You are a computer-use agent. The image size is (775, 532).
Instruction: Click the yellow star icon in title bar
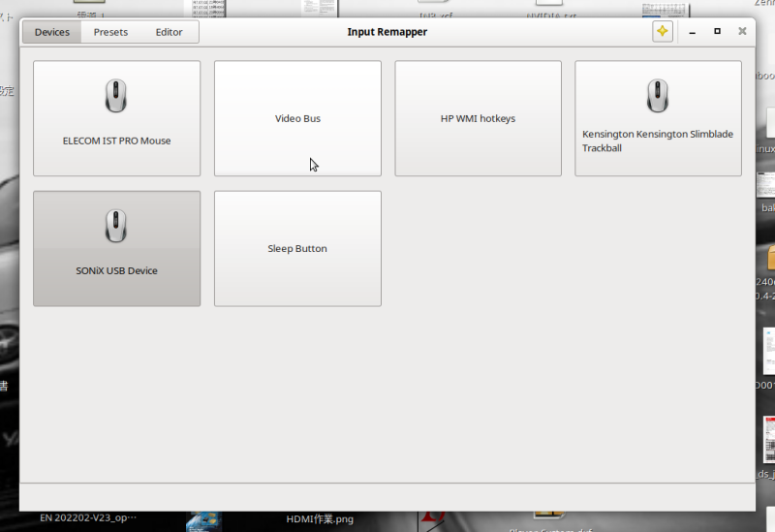coord(662,32)
